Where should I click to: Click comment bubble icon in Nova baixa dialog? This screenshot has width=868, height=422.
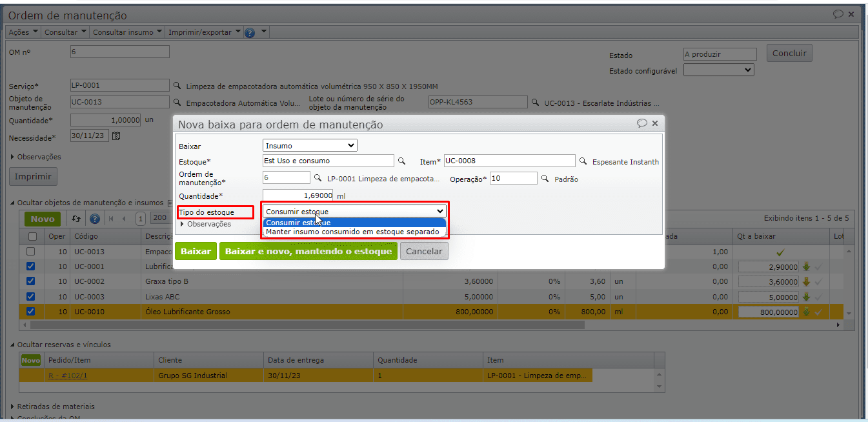[x=641, y=123]
